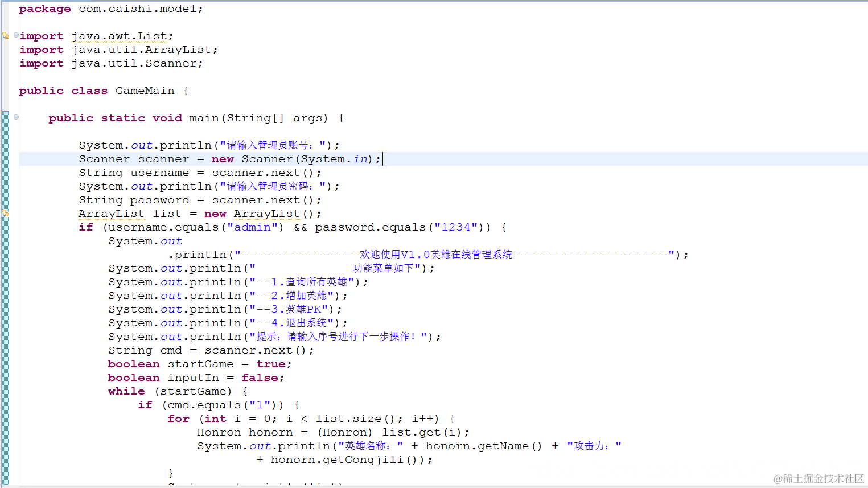The image size is (868, 488).
Task: Click the "--3.英雄PK" string
Action: [x=289, y=310]
